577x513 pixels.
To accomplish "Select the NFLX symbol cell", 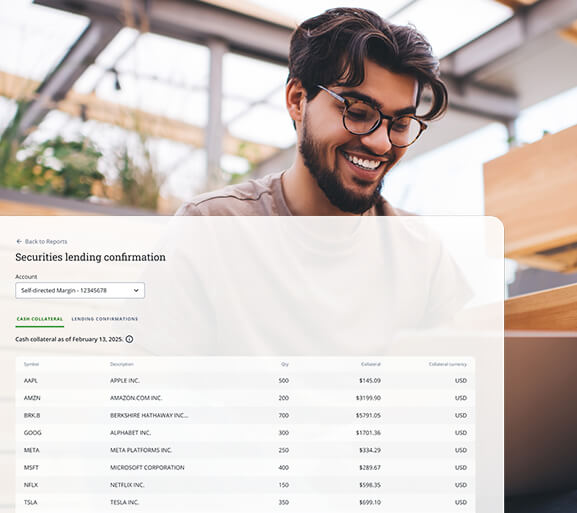I will (x=31, y=485).
